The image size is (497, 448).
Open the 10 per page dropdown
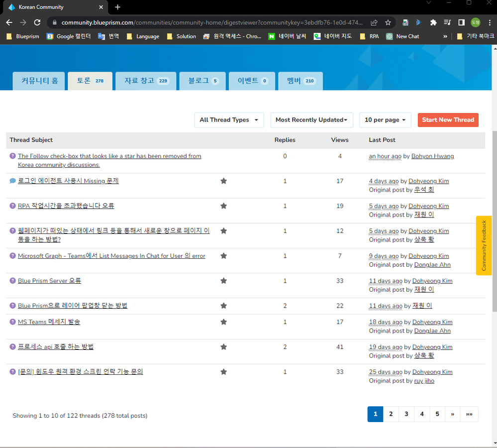coord(385,120)
